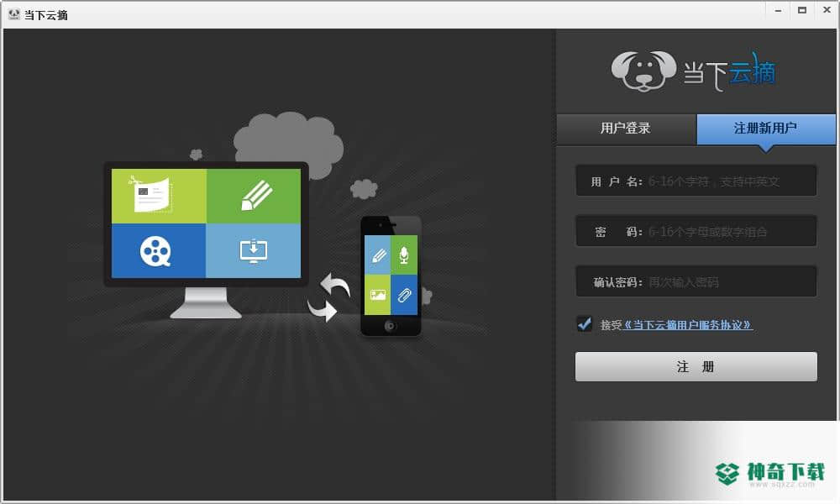This screenshot has height=504, width=840.
Task: Click the sync arrows between the devices
Action: coord(328,297)
